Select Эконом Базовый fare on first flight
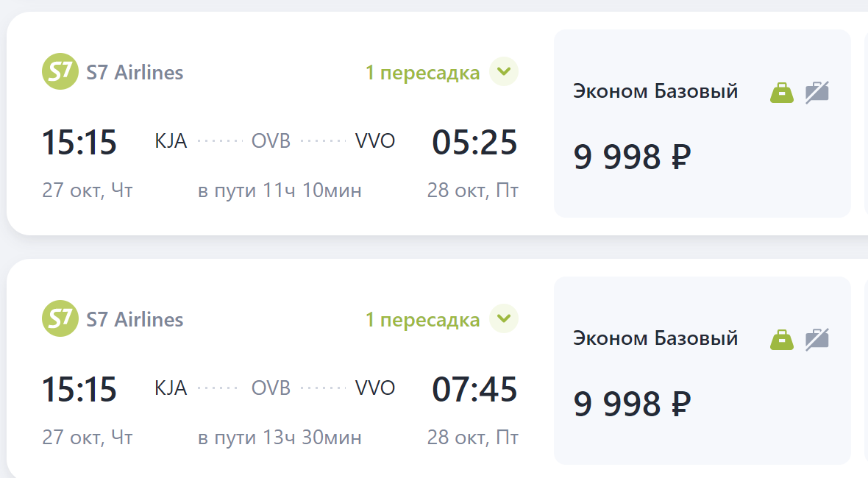This screenshot has height=478, width=868. point(655,92)
